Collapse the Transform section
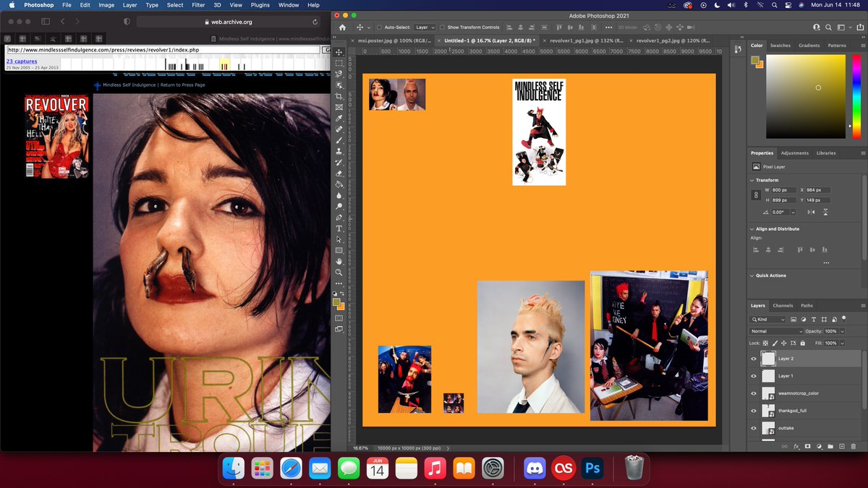This screenshot has width=868, height=488. click(752, 180)
